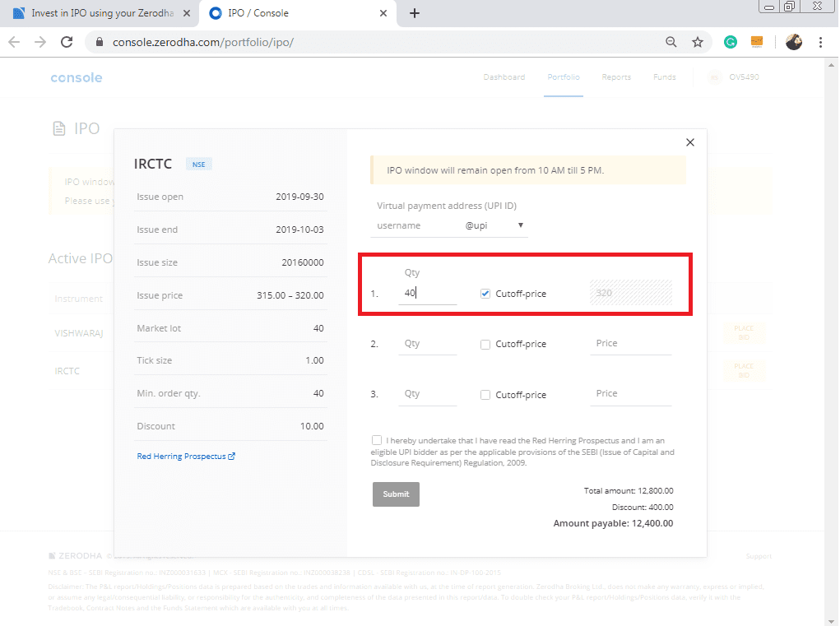Bookmark this page with star icon

tap(697, 42)
